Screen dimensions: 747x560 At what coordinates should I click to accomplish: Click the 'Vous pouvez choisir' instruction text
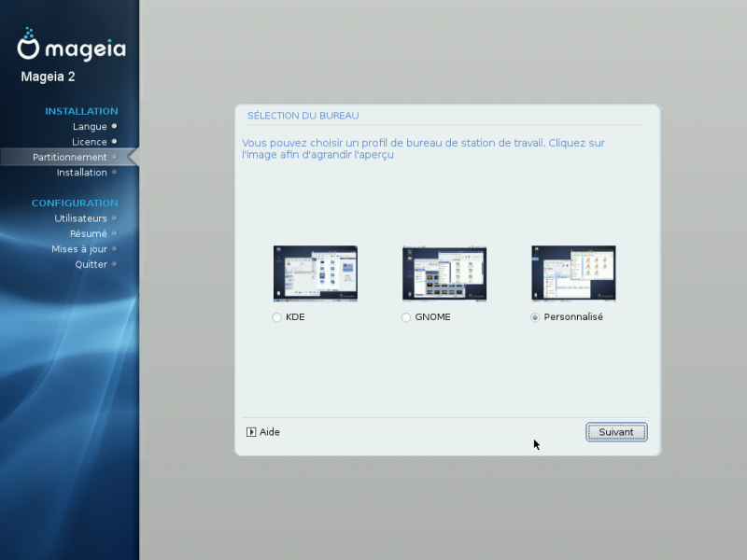tap(423, 148)
